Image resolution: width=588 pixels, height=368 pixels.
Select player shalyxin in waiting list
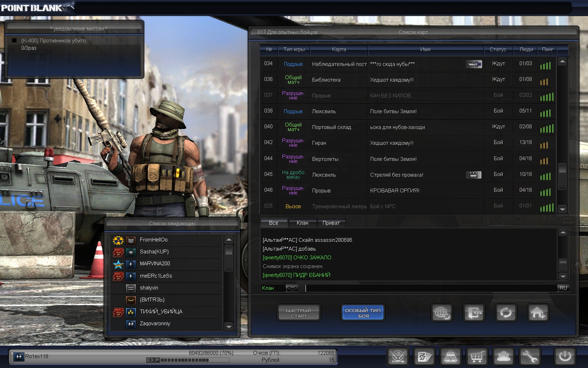(x=166, y=288)
